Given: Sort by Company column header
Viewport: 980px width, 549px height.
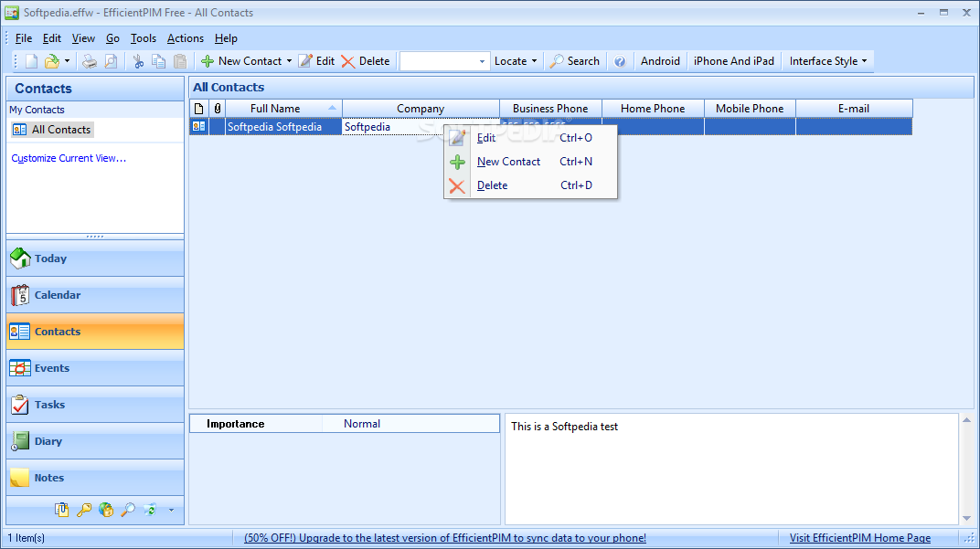Looking at the screenshot, I should click(421, 109).
